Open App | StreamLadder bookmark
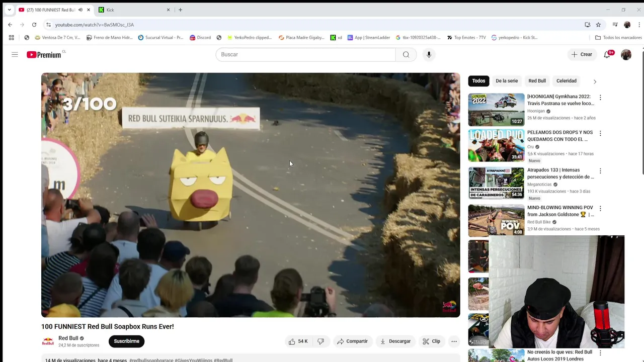The width and height of the screenshot is (644, 362). coord(369,37)
